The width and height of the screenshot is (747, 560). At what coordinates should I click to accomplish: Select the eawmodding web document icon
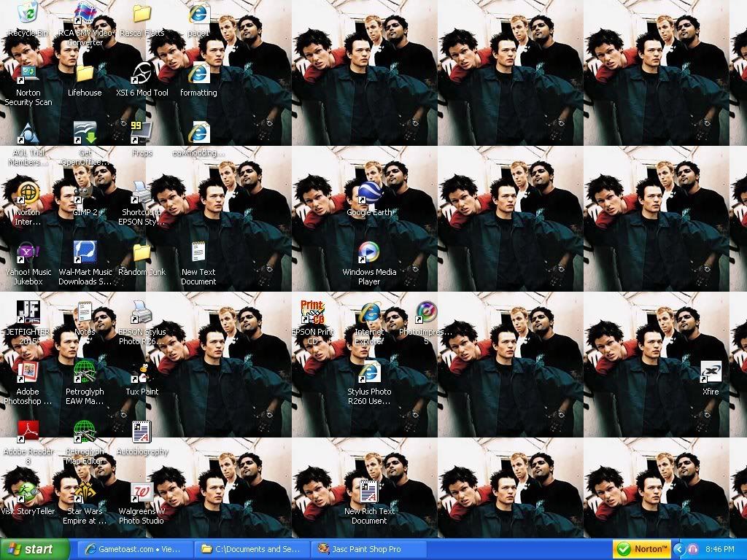(198, 133)
